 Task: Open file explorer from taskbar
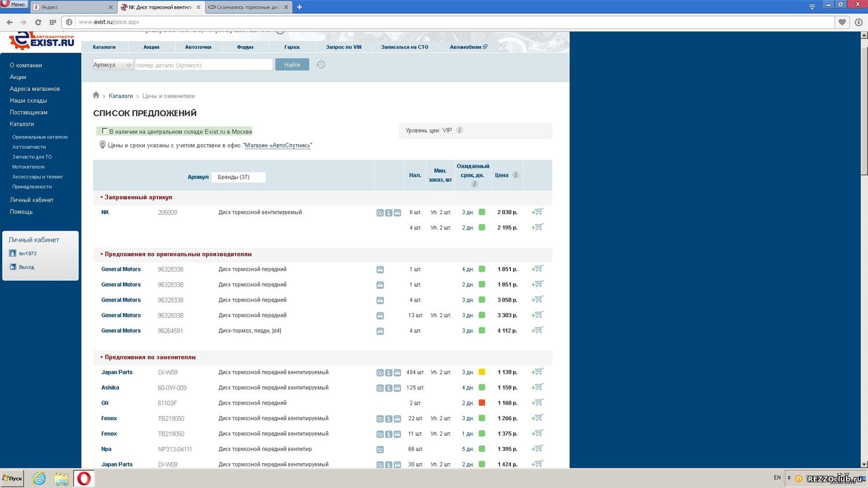tap(62, 479)
